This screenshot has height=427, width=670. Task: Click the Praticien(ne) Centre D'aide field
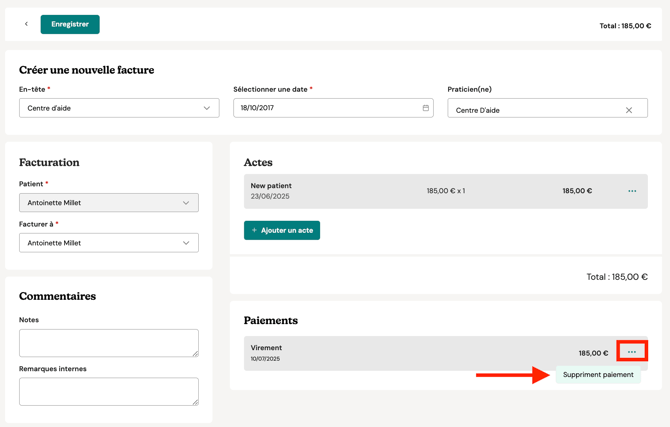[x=535, y=110]
